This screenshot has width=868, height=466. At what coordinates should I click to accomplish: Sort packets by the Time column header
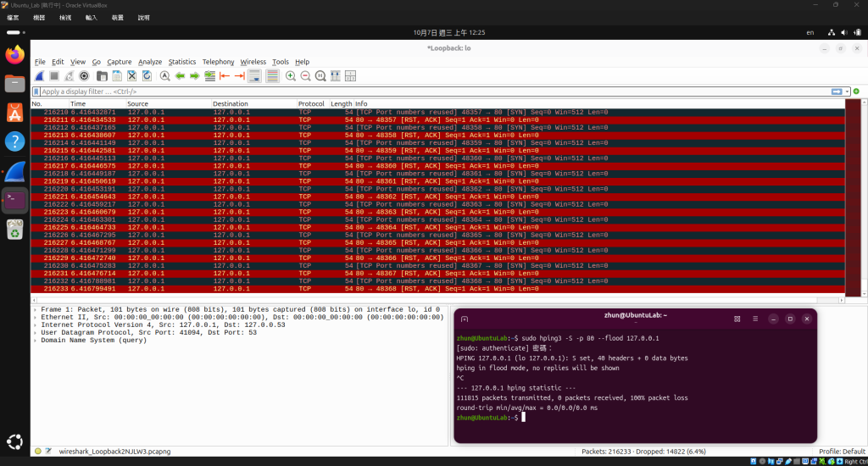click(x=97, y=104)
